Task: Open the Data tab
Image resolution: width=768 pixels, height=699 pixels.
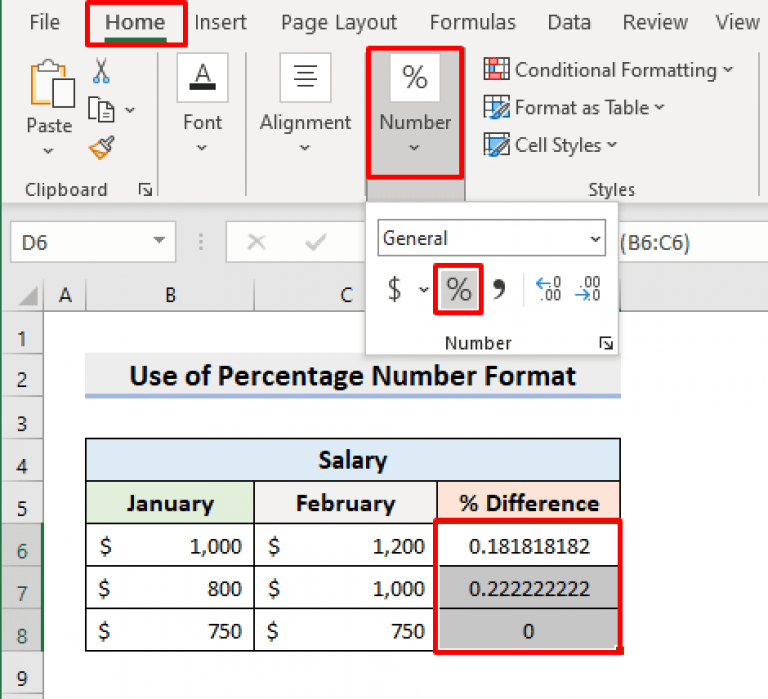Action: click(569, 23)
